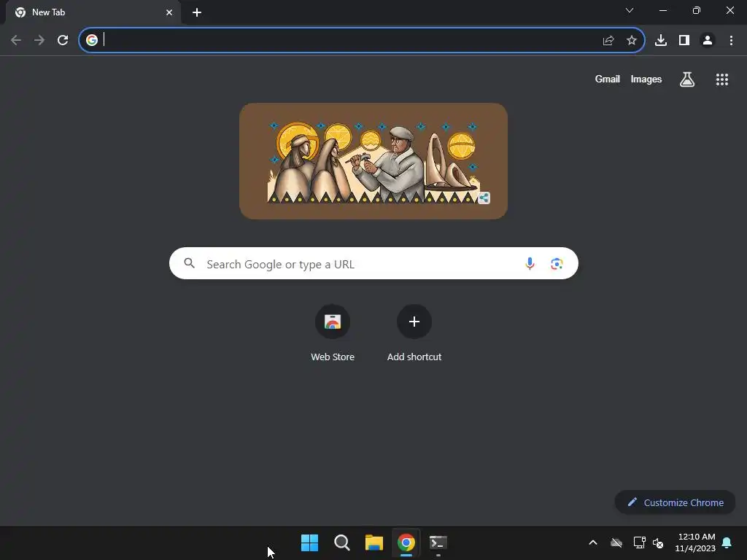This screenshot has height=560, width=747.
Task: Open a new tab with plus button
Action: (197, 12)
